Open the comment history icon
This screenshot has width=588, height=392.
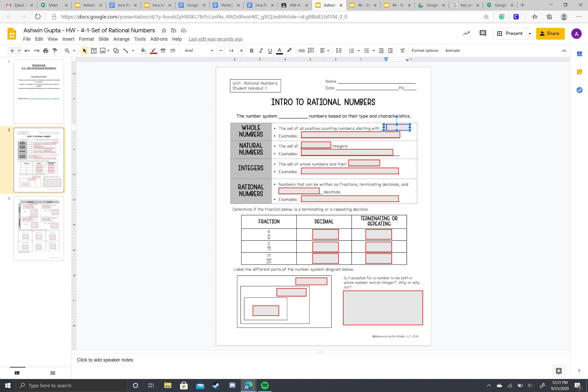(483, 33)
